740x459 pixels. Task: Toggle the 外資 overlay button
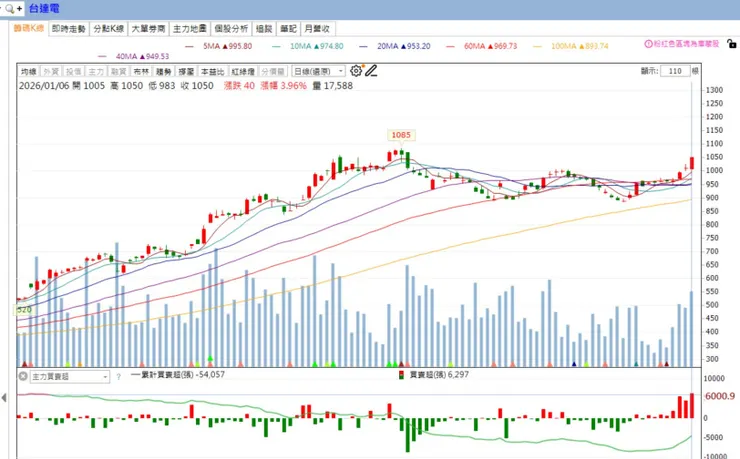(x=51, y=71)
